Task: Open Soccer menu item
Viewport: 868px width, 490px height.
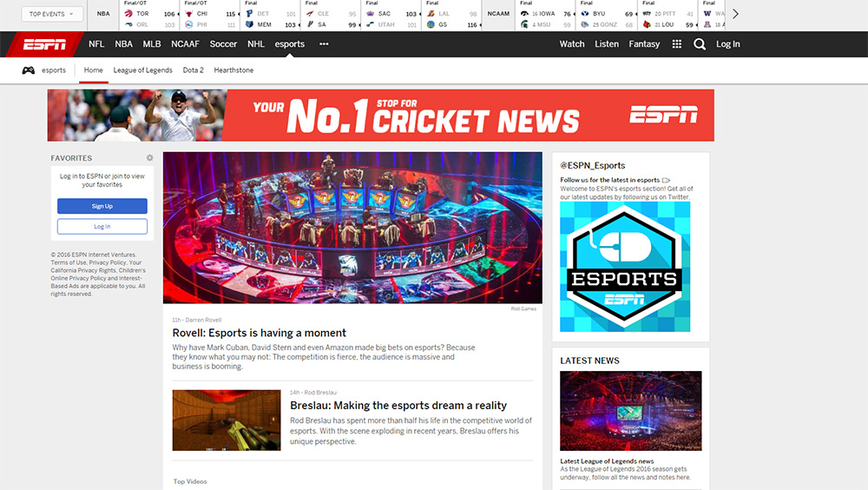Action: [223, 44]
